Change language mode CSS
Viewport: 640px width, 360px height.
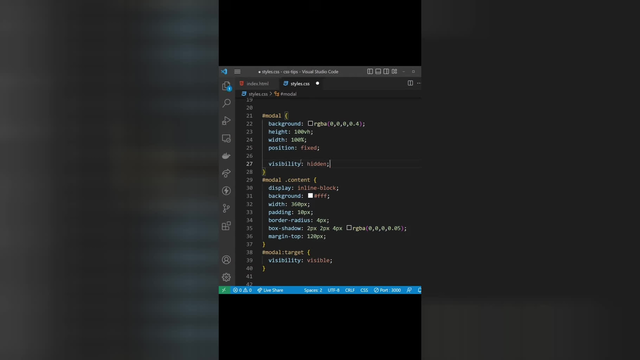pyautogui.click(x=364, y=290)
